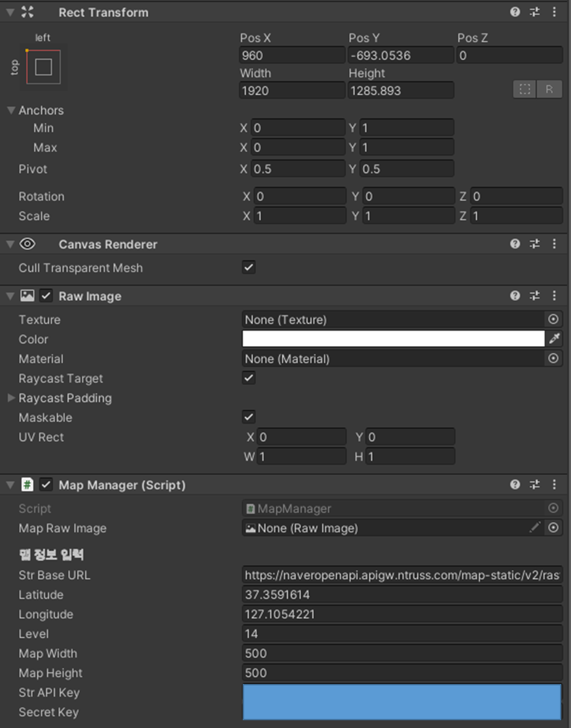
Task: Collapse the Map Manager component
Action: [x=10, y=485]
